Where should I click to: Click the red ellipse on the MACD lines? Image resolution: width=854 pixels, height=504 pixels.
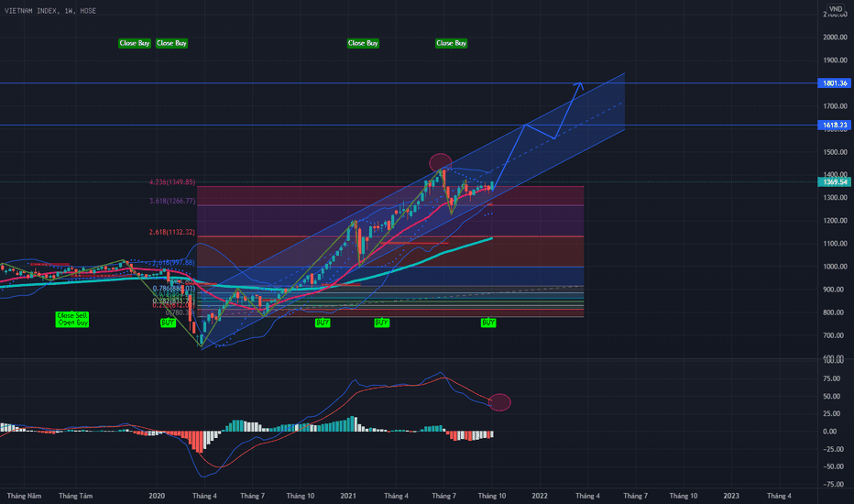(499, 401)
